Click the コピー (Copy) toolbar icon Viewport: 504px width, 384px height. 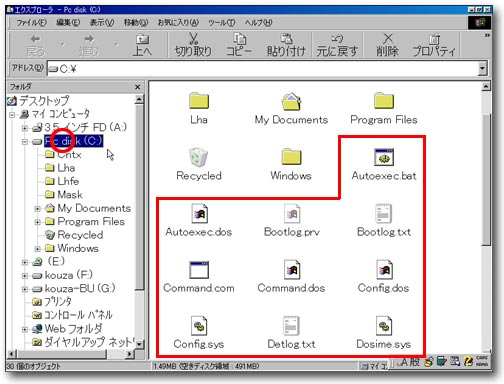[x=239, y=44]
